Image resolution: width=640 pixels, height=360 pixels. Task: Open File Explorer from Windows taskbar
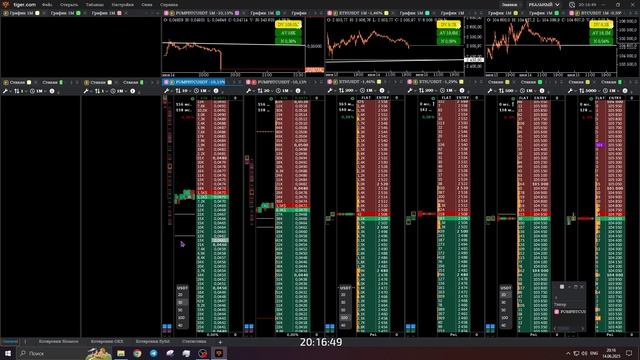121,353
